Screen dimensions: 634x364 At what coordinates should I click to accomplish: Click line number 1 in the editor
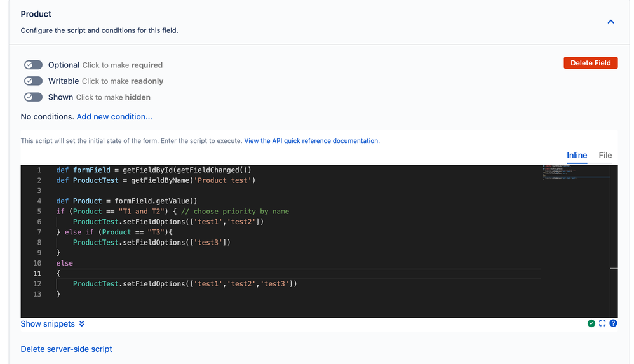pos(39,170)
